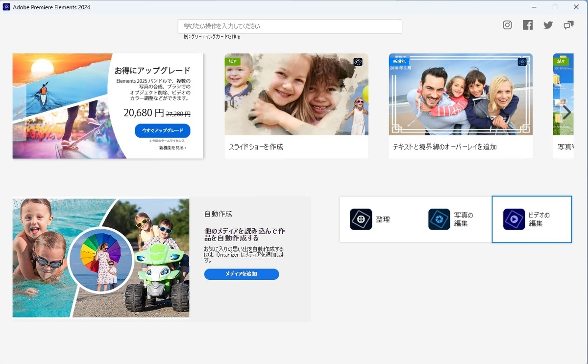Screen dimensions: 588x364
Task: Launch the Organizer (整理) app icon
Action: [x=361, y=219]
